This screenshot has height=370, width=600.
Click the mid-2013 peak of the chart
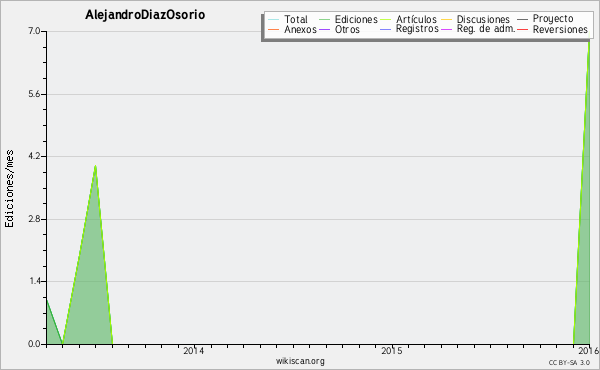click(x=95, y=166)
